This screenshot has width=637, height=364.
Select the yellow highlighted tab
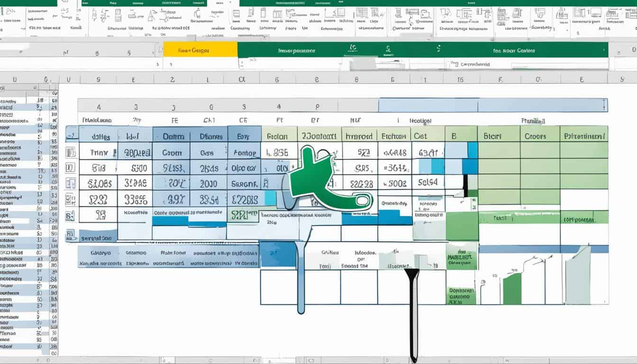click(200, 50)
